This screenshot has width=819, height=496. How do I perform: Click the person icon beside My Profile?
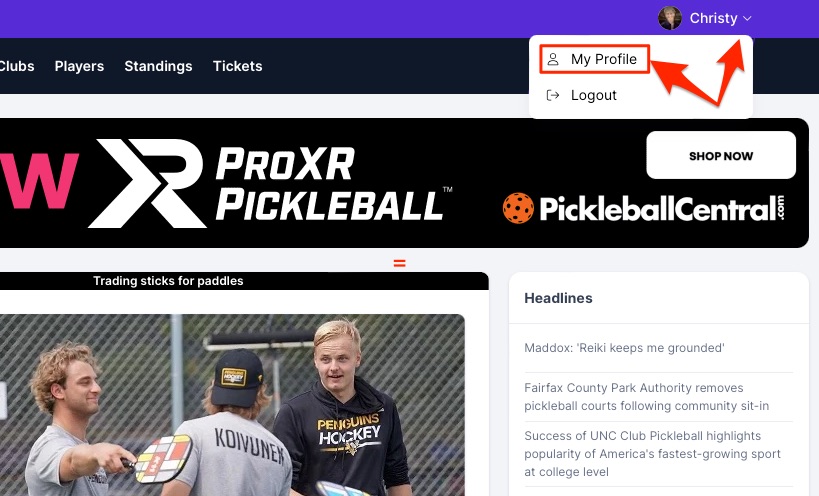click(553, 59)
